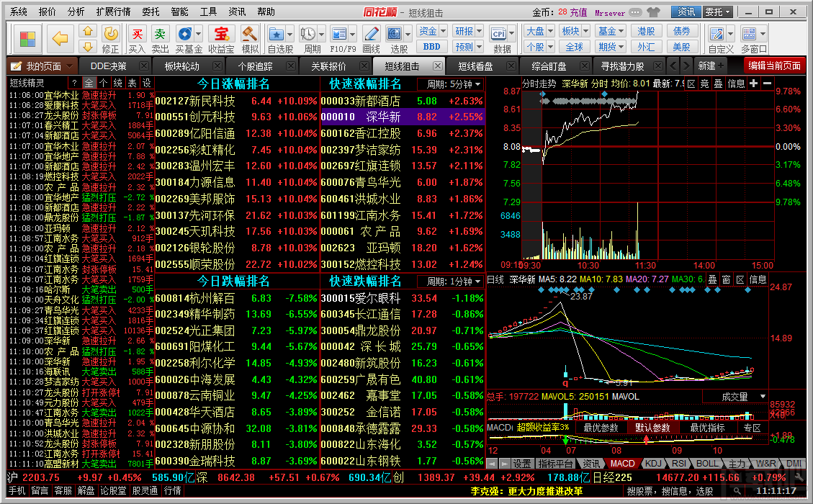
Task: Select the 深华新 row in 快速涨幅排名
Action: [x=403, y=117]
